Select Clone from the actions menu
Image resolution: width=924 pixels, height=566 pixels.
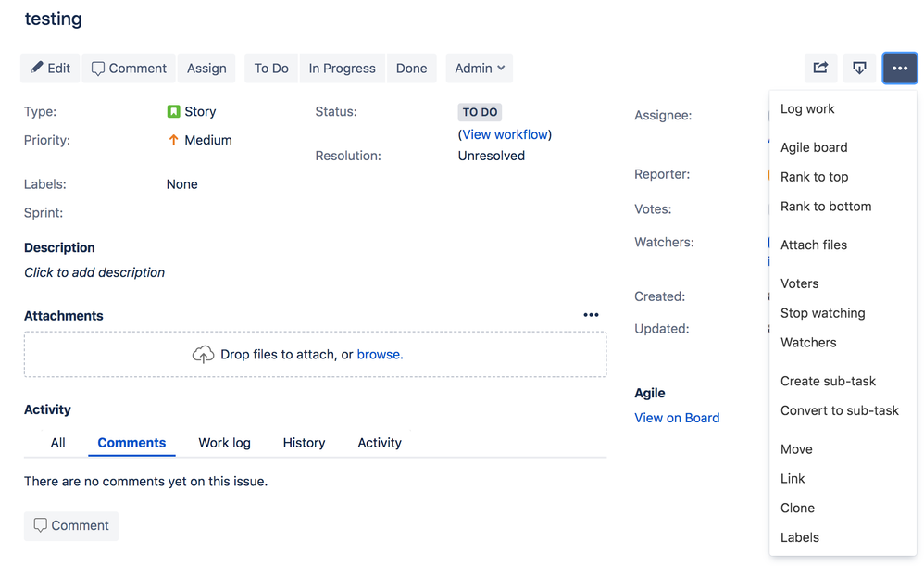coord(797,508)
